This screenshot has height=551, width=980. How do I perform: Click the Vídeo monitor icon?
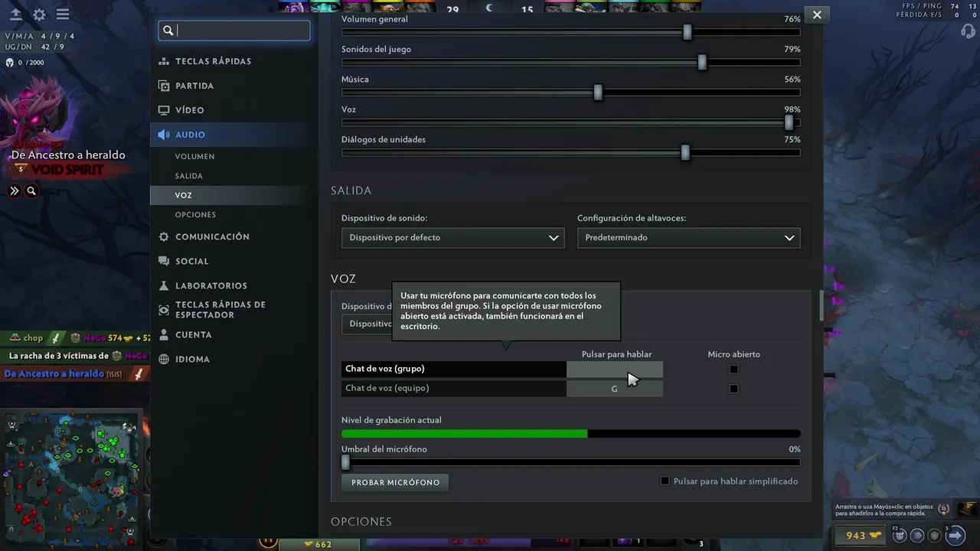click(x=164, y=110)
